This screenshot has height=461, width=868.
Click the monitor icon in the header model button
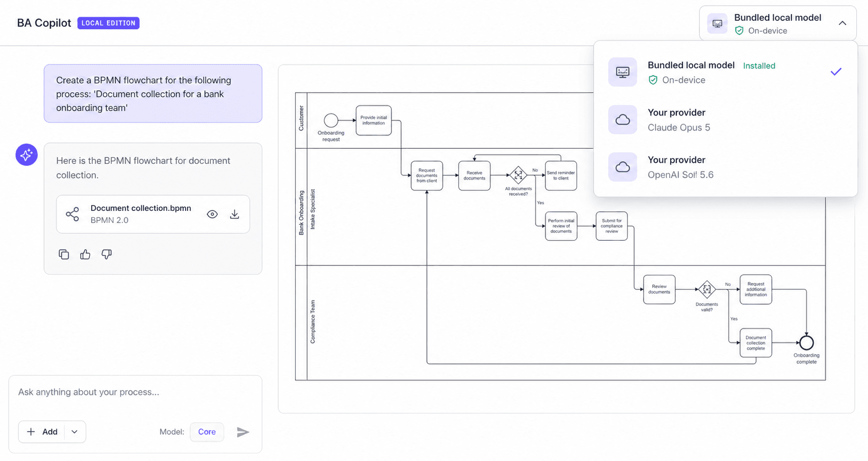[x=717, y=23]
